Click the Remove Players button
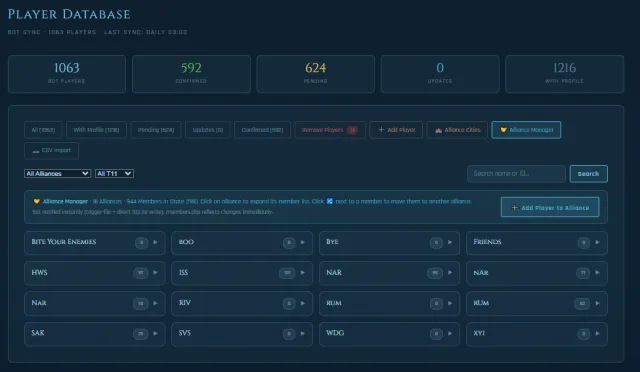This screenshot has width=640, height=372. (330, 130)
